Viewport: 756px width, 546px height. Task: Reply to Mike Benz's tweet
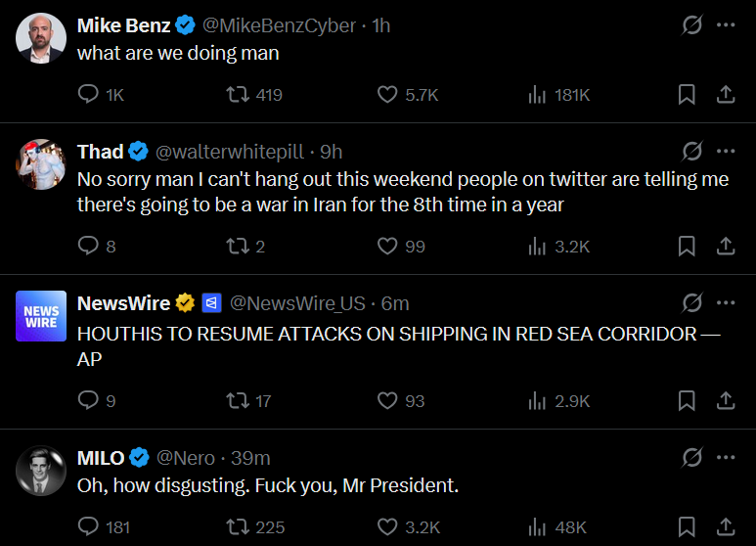click(88, 95)
